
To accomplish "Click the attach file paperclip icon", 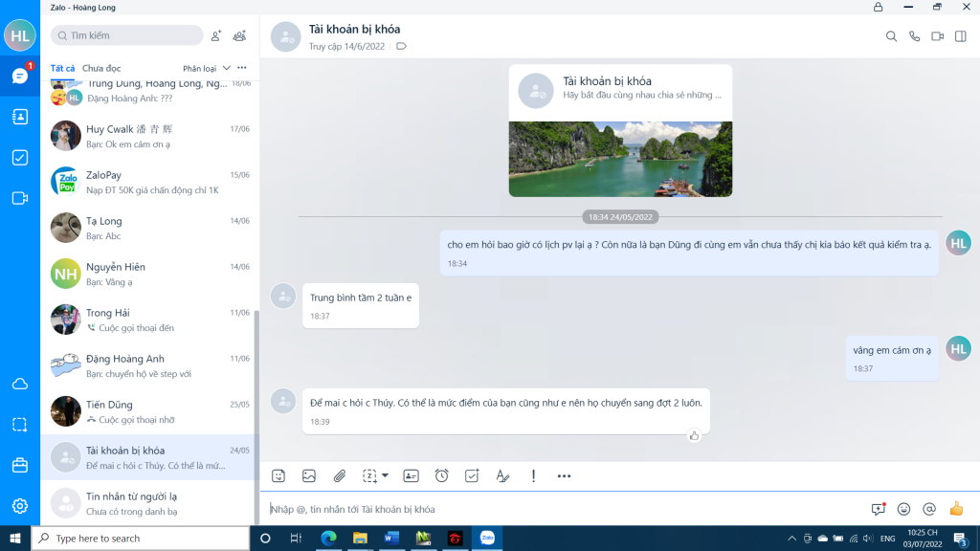I will coord(339,475).
